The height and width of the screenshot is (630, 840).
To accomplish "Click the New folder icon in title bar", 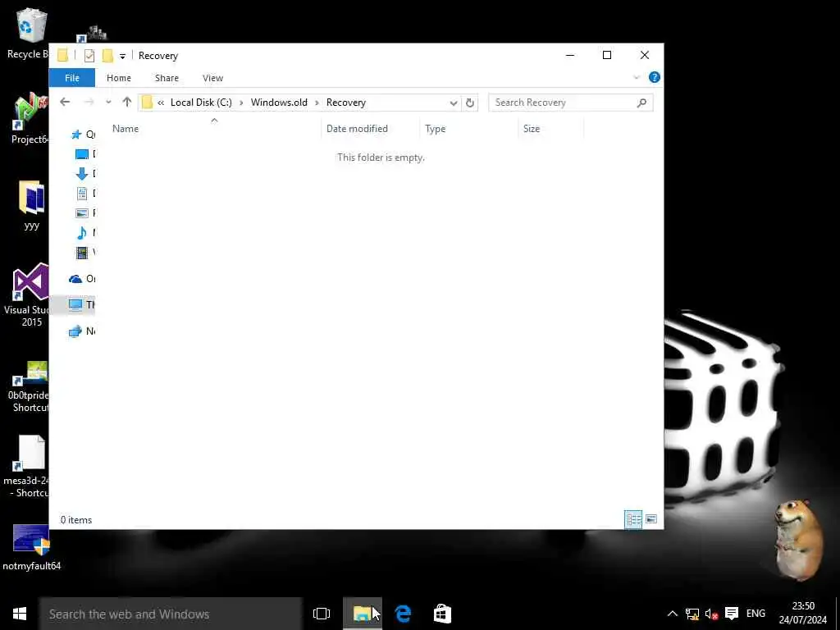I will pos(107,55).
